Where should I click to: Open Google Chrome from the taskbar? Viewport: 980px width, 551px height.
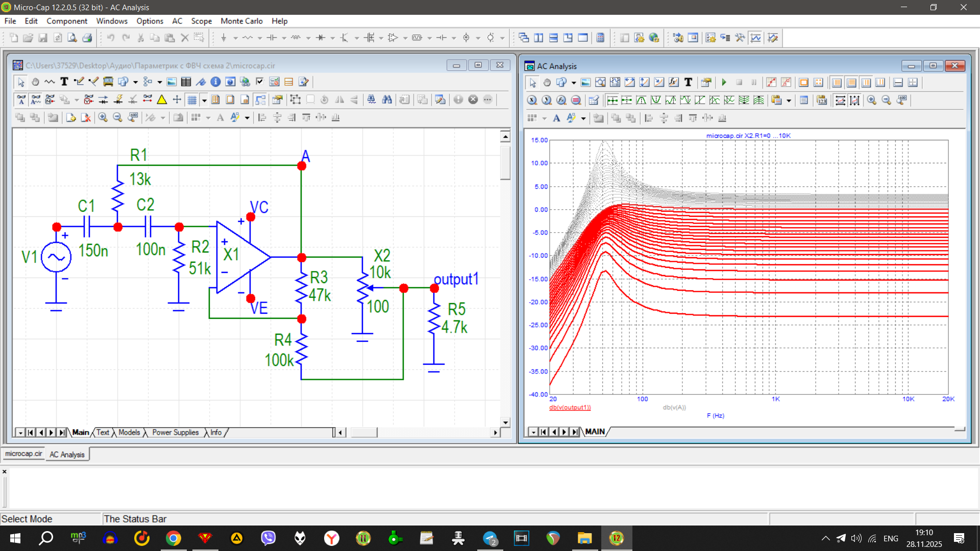click(174, 538)
